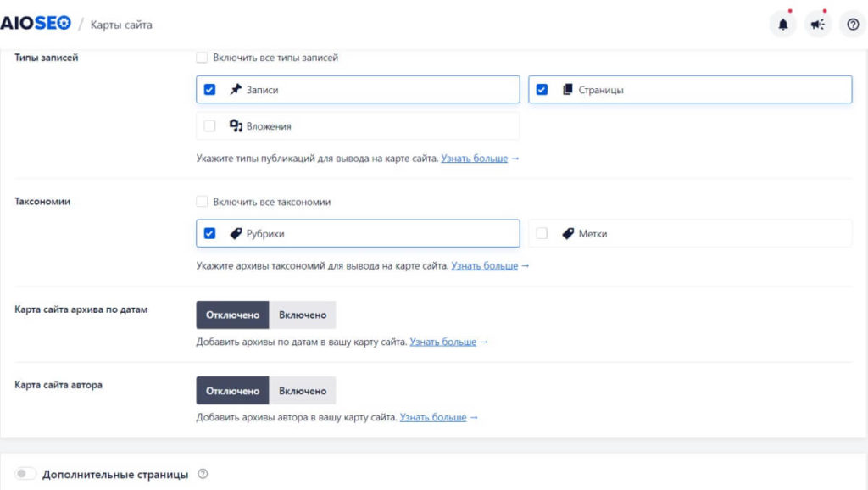Viewport: 868px width, 490px height.
Task: Open the notifications bell icon
Action: 782,25
